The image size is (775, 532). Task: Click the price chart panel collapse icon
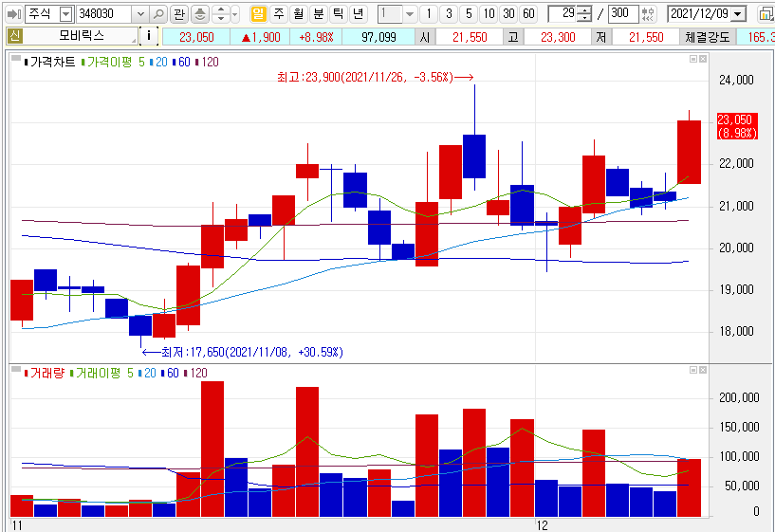point(16,60)
